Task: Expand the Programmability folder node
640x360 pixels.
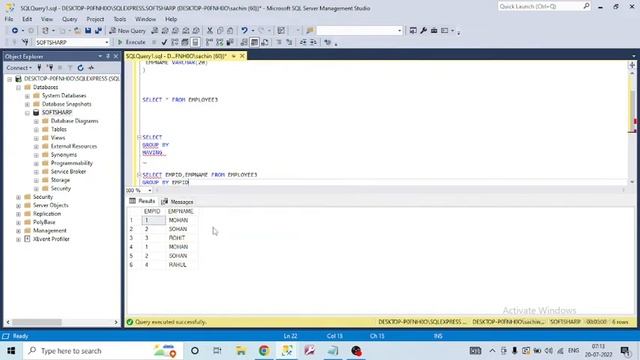Action: (x=36, y=163)
